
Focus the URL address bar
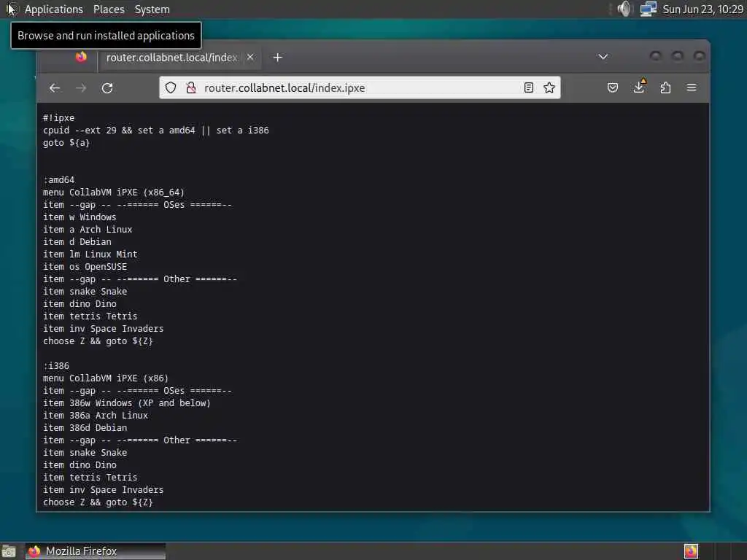(360, 87)
